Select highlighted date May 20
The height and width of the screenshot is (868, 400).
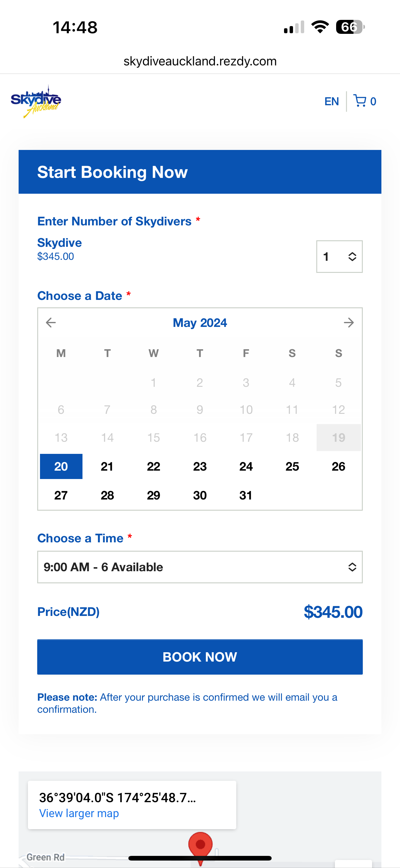[61, 466]
